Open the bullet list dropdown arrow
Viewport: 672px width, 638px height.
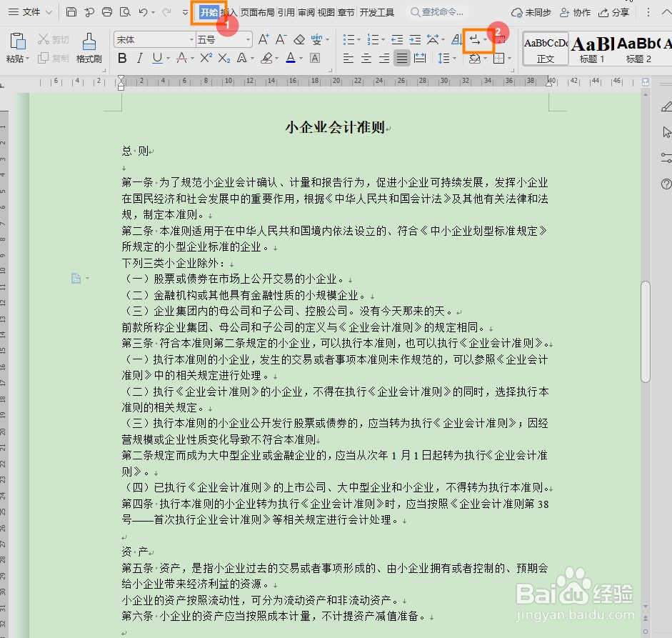(358, 40)
